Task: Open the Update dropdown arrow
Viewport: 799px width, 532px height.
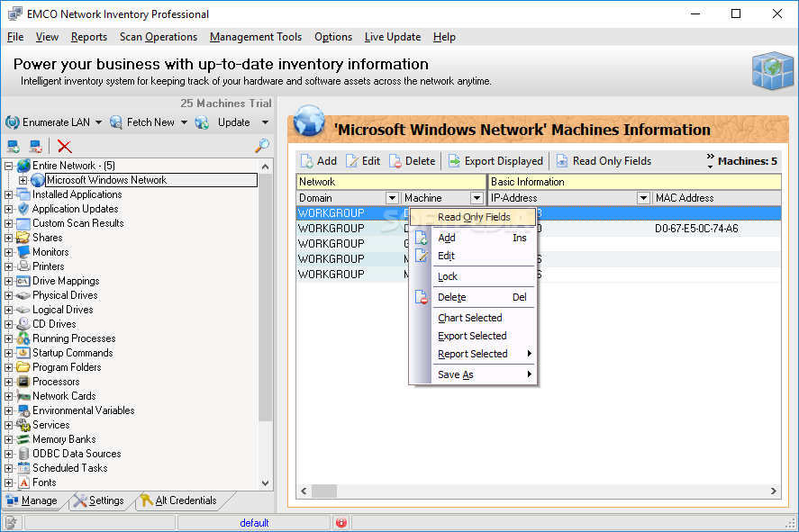Action: click(x=265, y=122)
